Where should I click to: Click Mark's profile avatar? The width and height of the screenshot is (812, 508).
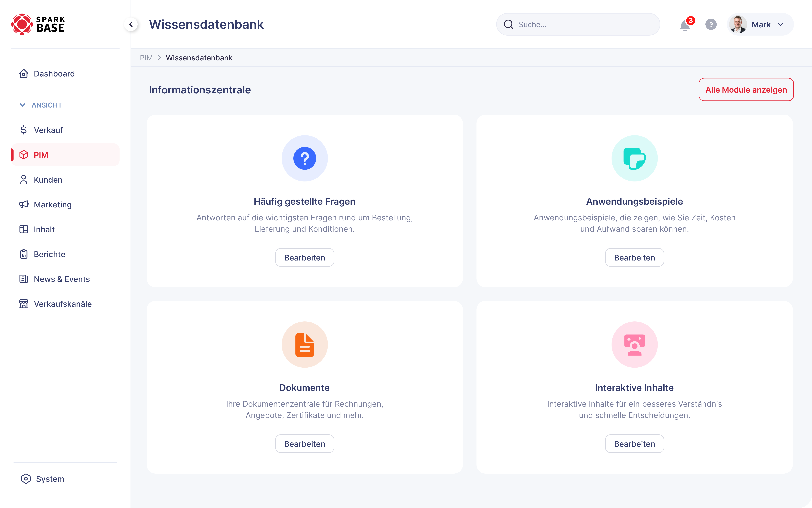click(738, 24)
